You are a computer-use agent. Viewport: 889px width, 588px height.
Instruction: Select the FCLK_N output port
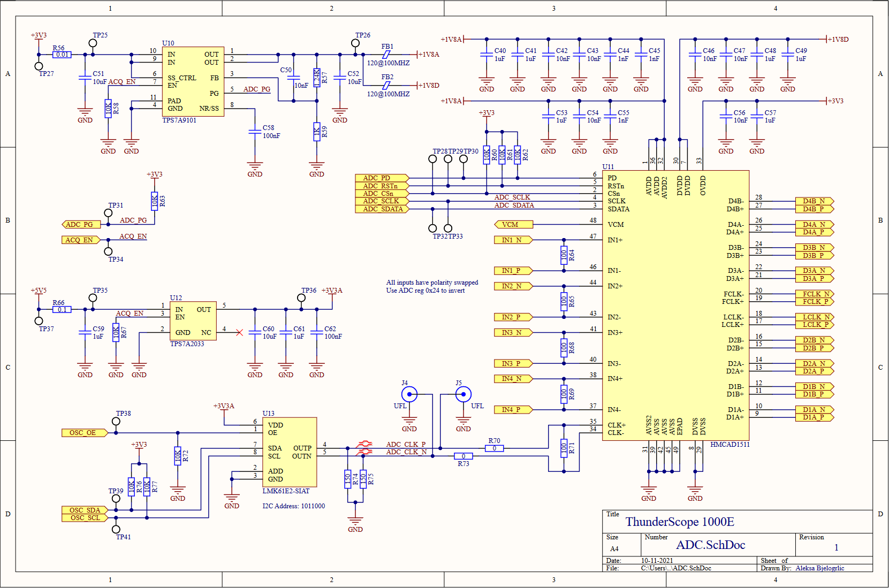coord(815,294)
